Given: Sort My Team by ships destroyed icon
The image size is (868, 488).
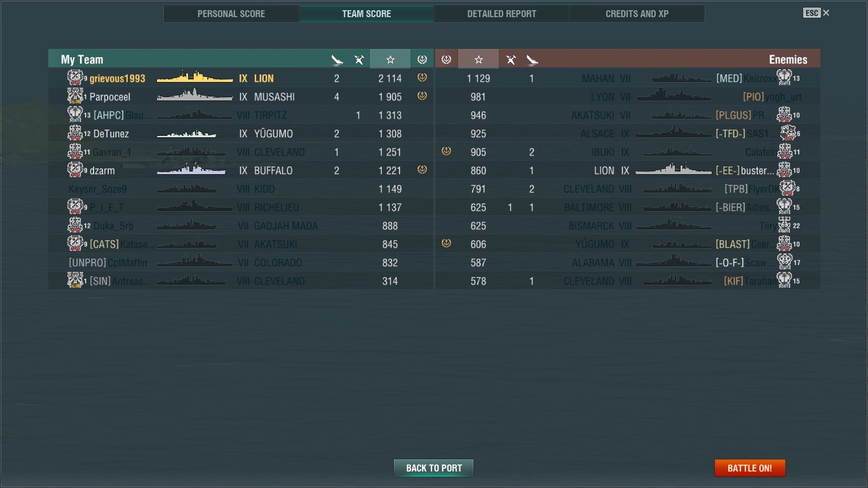Looking at the screenshot, I should pyautogui.click(x=337, y=60).
